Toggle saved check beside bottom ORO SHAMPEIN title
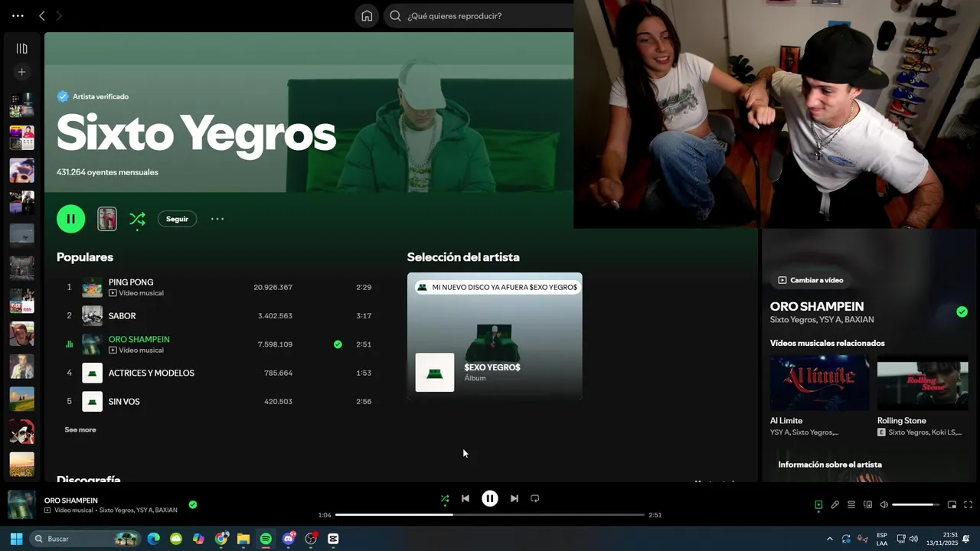 point(193,504)
